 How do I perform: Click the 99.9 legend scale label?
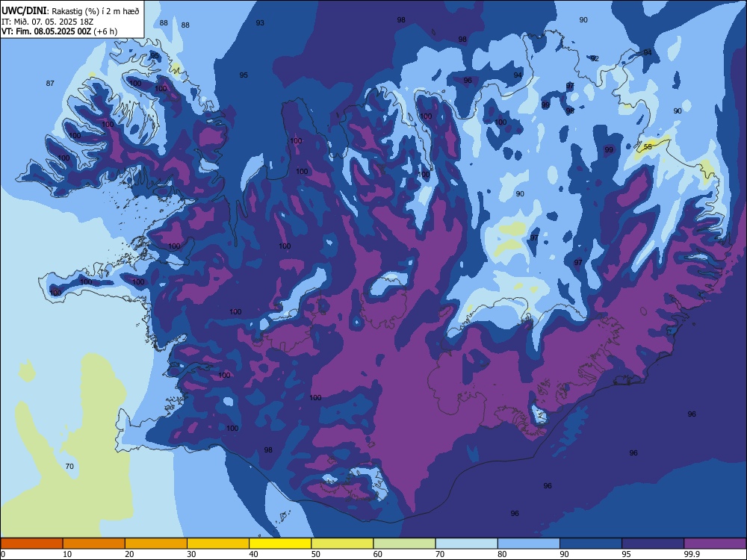pyautogui.click(x=691, y=554)
